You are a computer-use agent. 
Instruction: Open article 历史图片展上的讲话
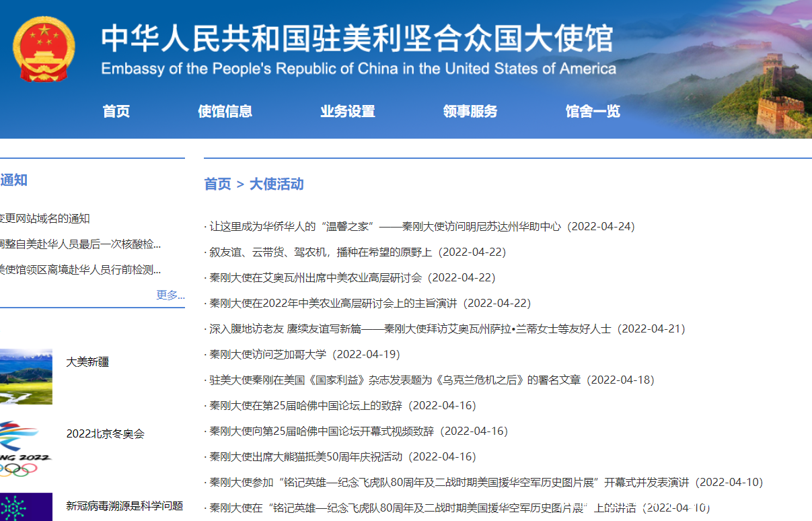tap(459, 508)
